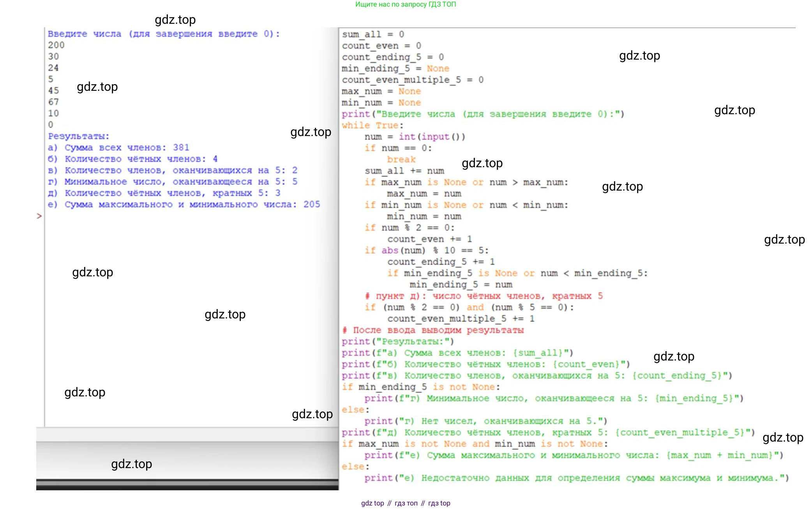Click the 'break' statement in code

coord(401,159)
